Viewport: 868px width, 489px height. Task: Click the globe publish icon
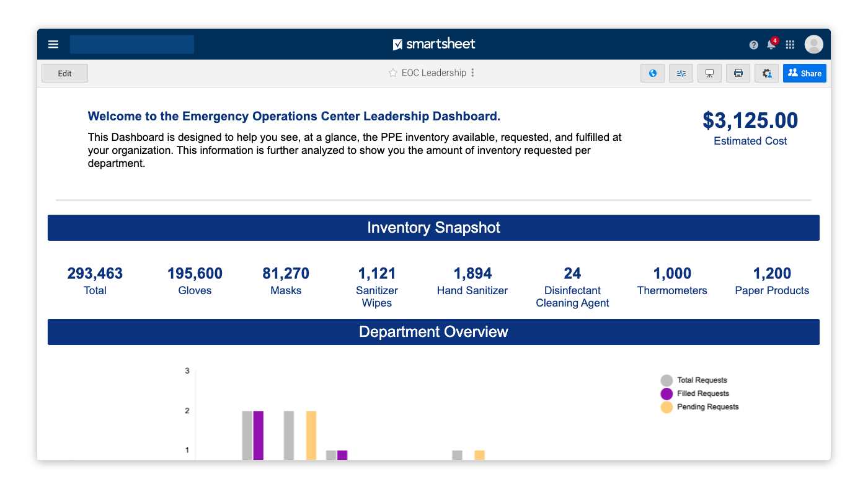point(652,73)
